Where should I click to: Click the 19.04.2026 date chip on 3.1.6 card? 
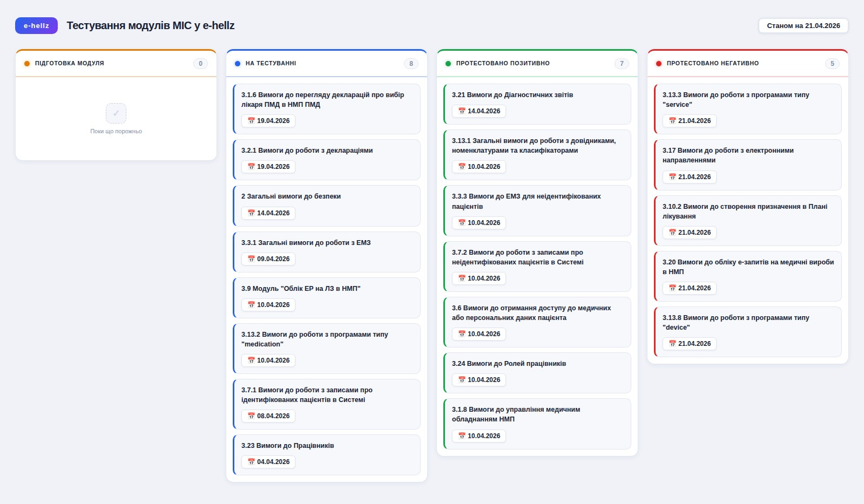[268, 121]
